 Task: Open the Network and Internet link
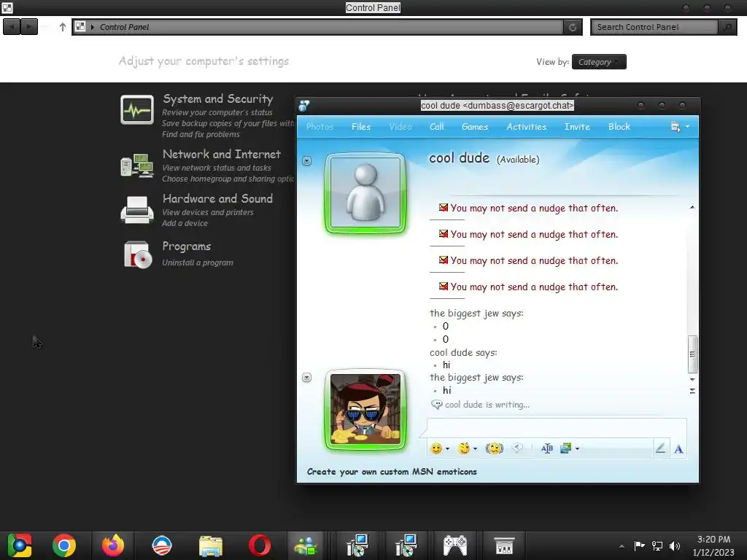point(222,155)
